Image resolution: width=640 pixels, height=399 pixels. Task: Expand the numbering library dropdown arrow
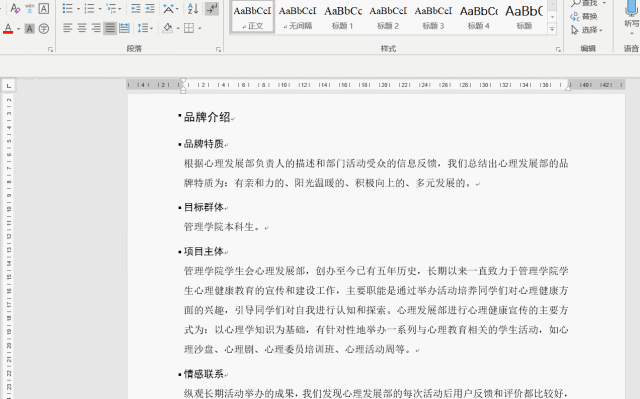coord(100,9)
